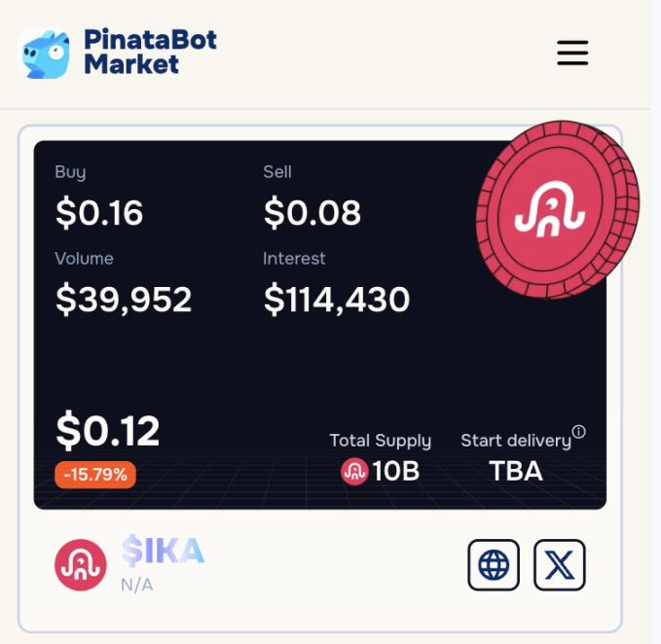Click the $0.16 Buy price
Screen dimensions: 661x644
coord(99,213)
